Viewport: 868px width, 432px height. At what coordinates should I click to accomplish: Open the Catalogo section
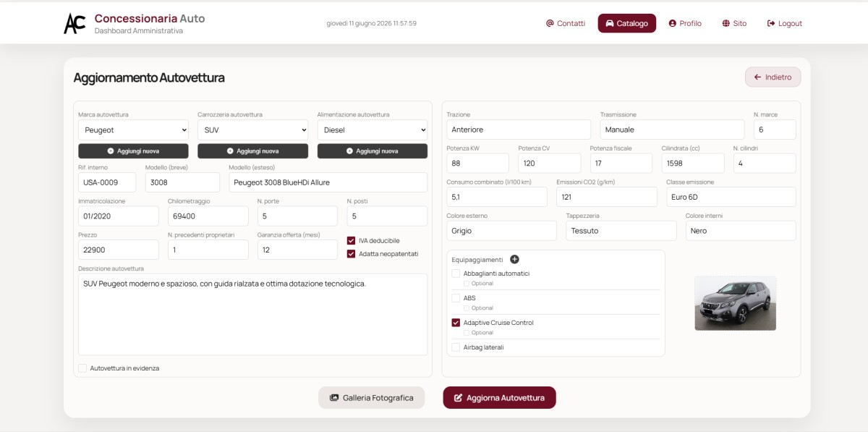[x=626, y=23]
